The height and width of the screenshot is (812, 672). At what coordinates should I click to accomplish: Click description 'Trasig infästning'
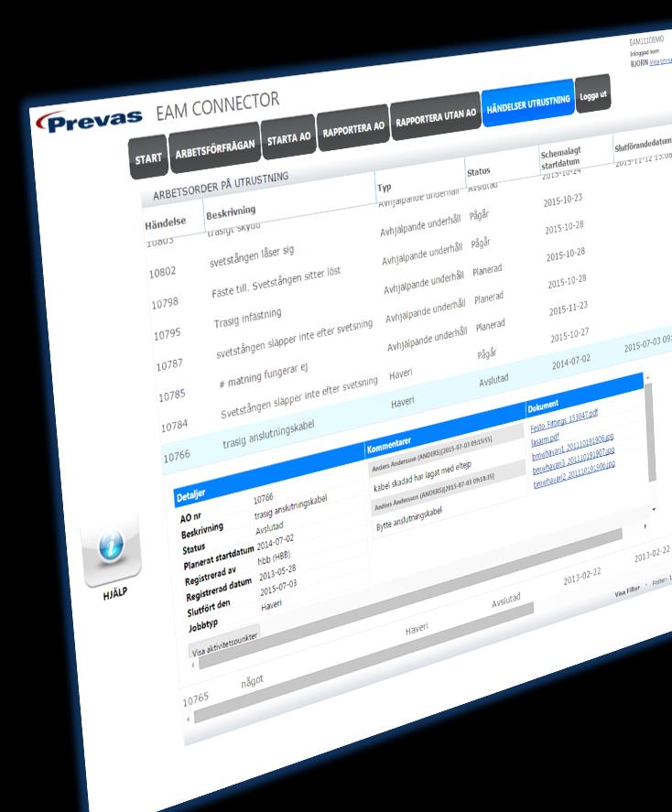(x=248, y=319)
